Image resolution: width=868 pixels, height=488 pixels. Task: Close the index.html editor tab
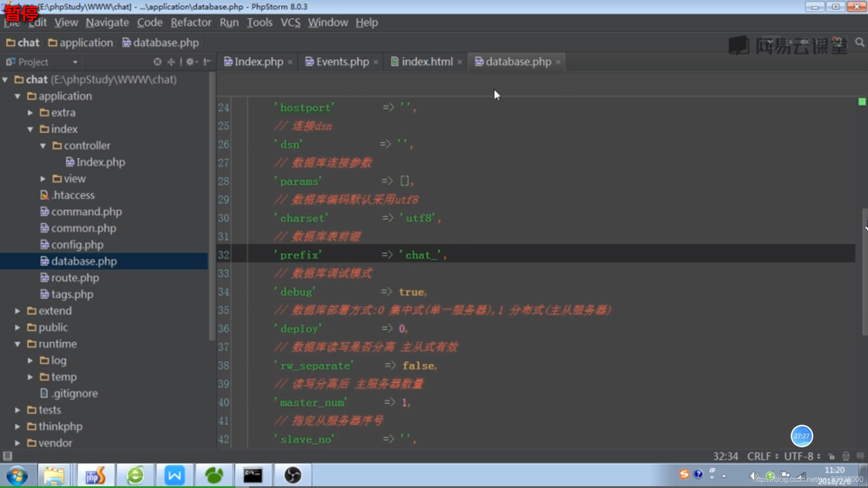click(459, 62)
